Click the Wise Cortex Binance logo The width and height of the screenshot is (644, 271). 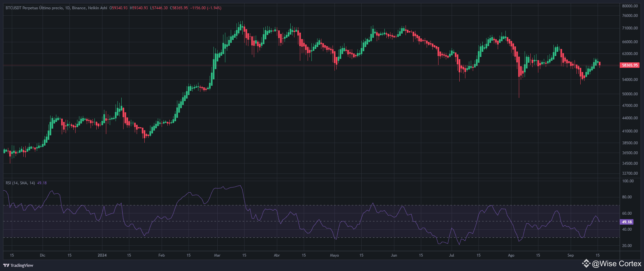coord(586,264)
